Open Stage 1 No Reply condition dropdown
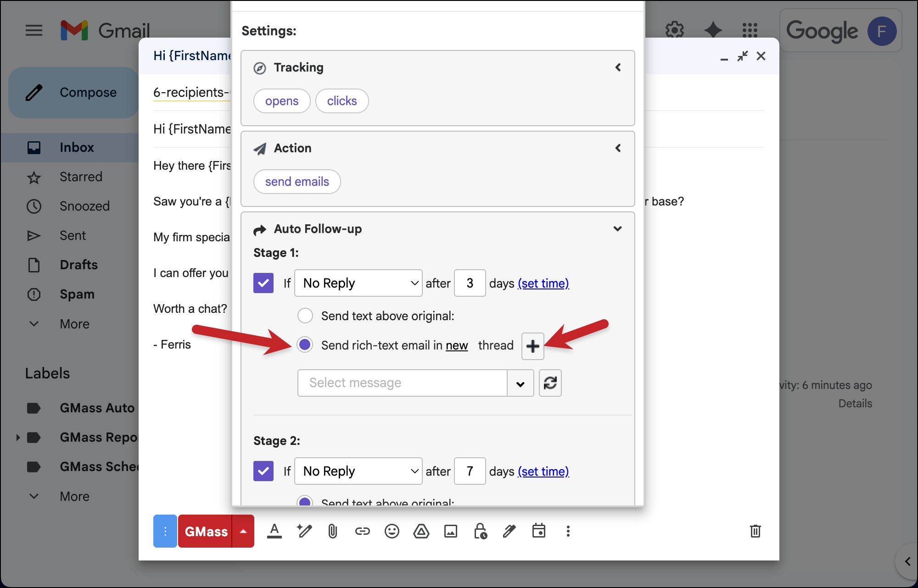The width and height of the screenshot is (918, 588). pyautogui.click(x=358, y=283)
